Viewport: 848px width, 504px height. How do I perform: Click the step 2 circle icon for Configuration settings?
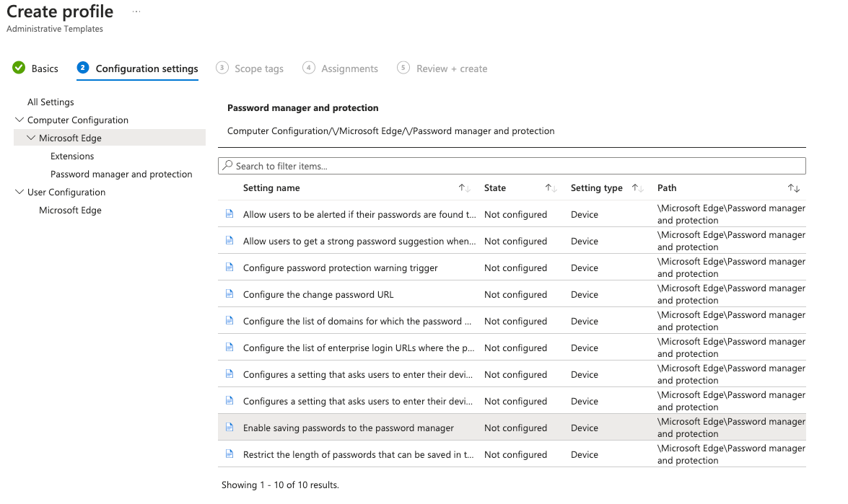point(83,68)
